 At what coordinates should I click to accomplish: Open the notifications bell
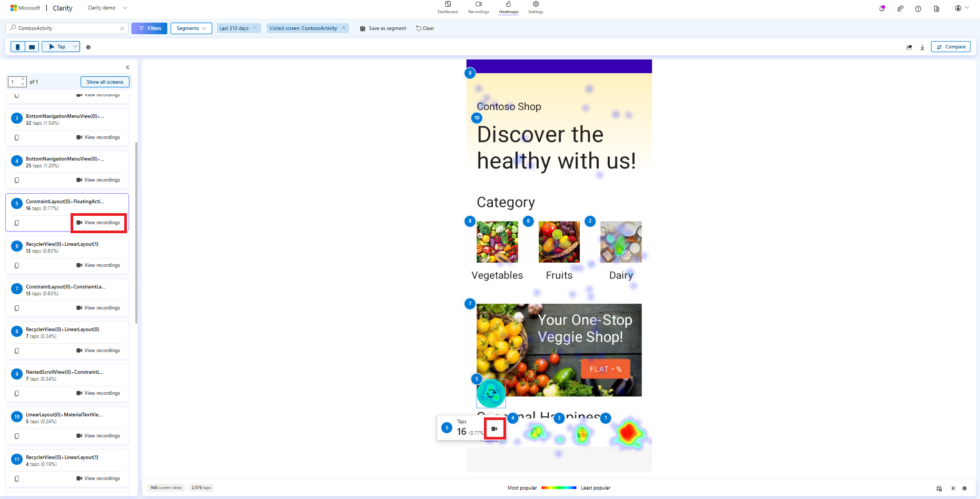[882, 8]
